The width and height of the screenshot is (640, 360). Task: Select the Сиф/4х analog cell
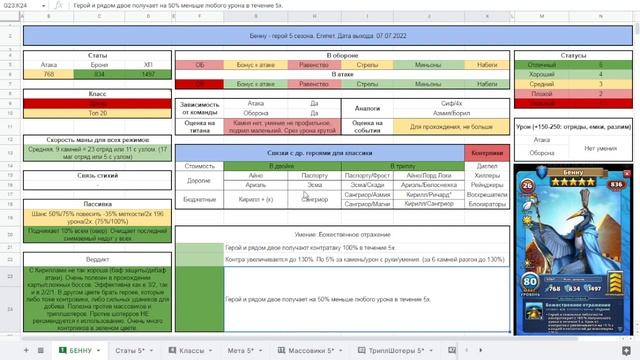(451, 104)
